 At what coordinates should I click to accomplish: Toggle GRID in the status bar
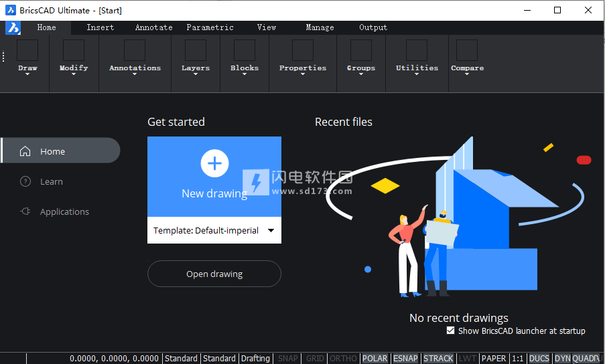[315, 358]
